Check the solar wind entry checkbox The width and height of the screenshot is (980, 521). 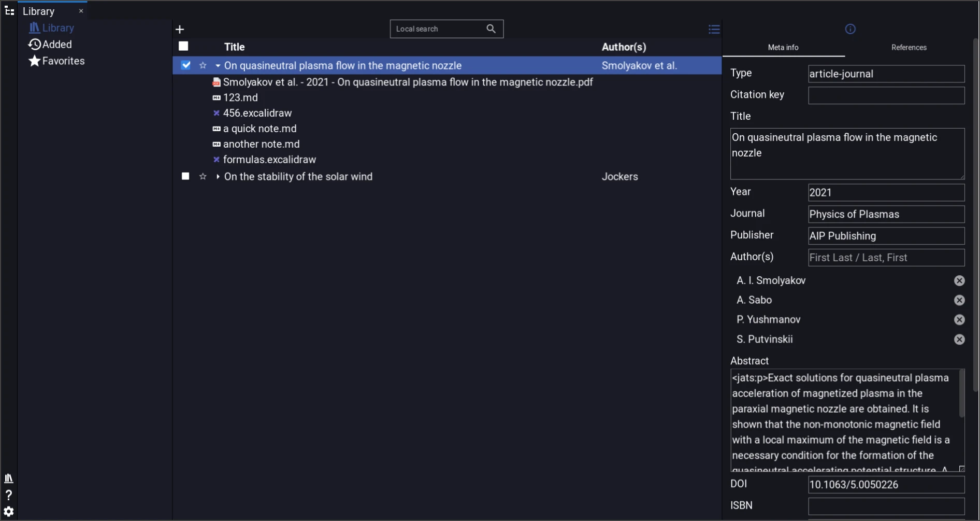coord(185,176)
